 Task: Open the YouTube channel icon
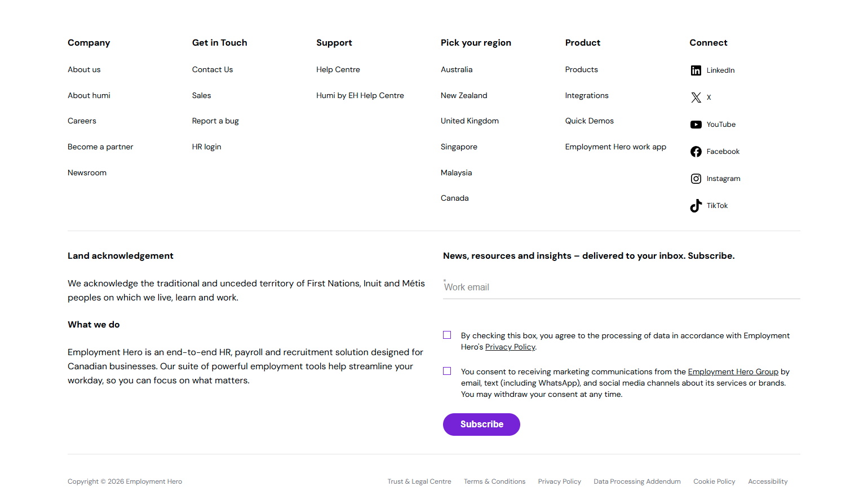(x=696, y=124)
